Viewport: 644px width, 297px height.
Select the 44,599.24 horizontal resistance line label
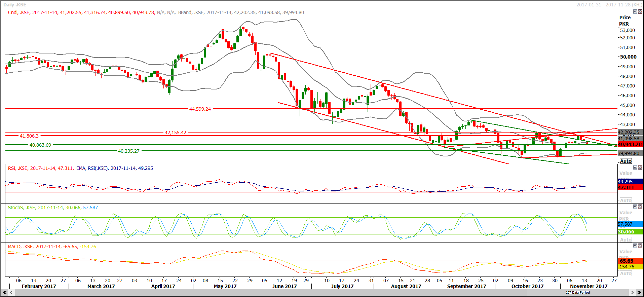click(200, 109)
